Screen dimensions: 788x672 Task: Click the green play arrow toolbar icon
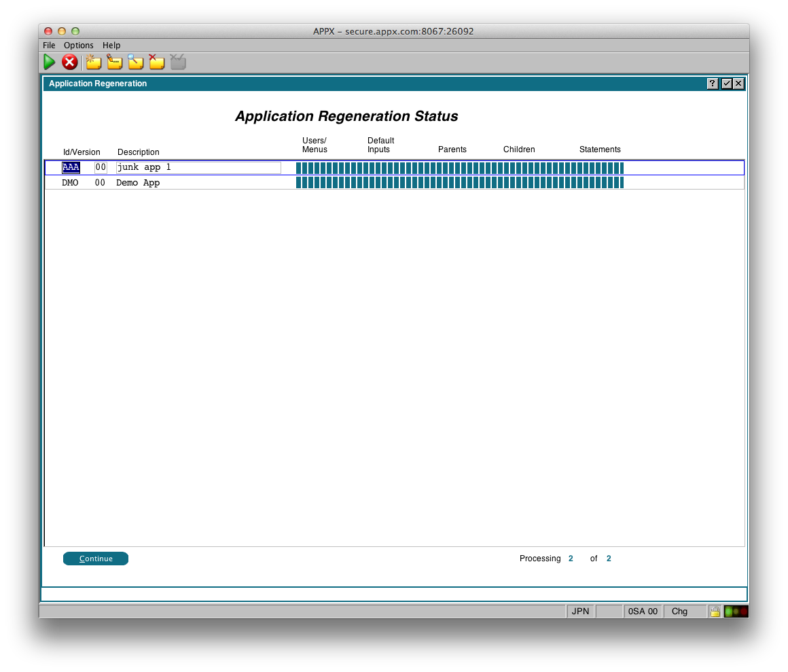(49, 63)
